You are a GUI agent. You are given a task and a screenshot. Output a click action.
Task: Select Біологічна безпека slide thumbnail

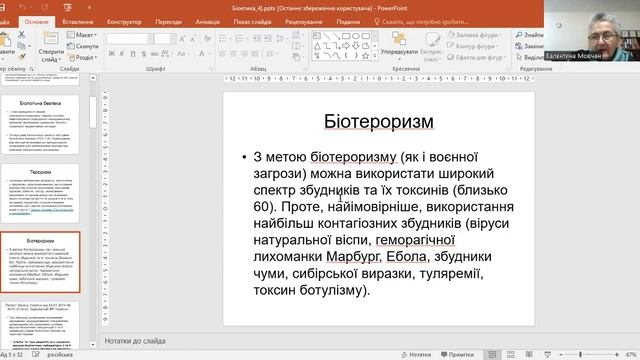(x=40, y=124)
